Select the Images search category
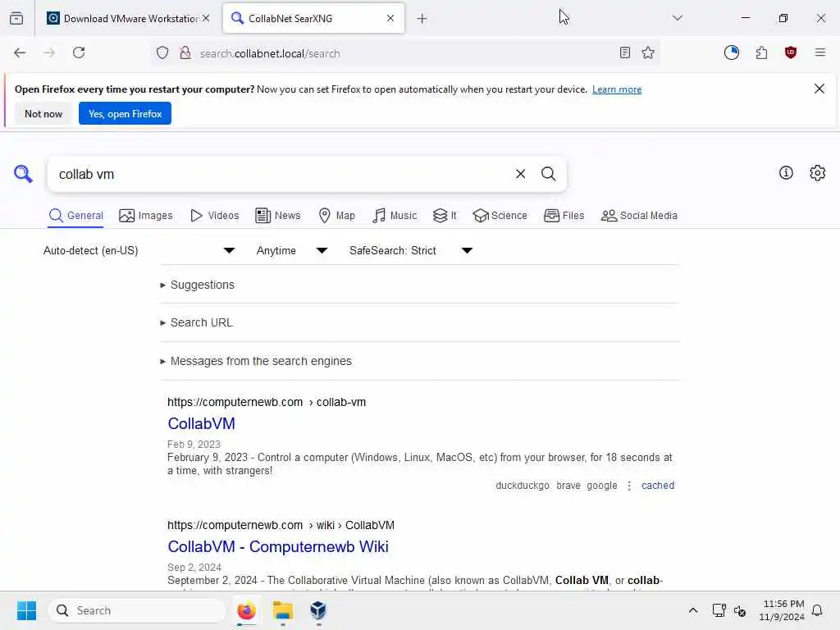This screenshot has height=630, width=840. [146, 216]
